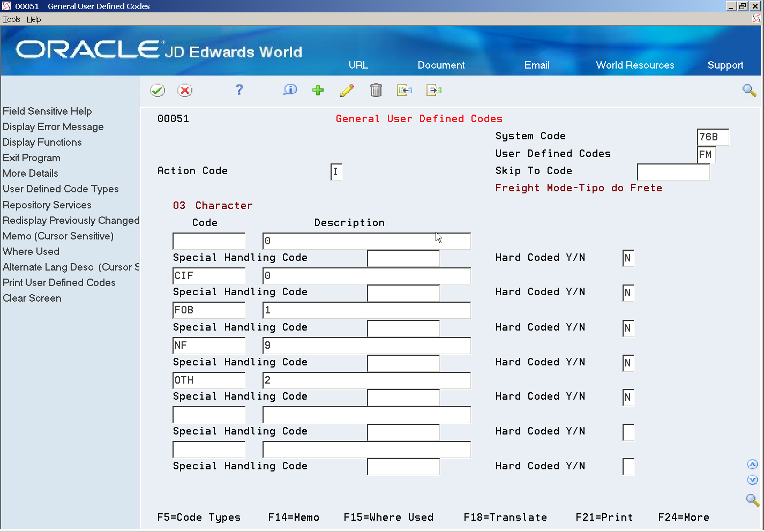This screenshot has width=764, height=532.
Task: Open Memo (Cursor Sensitive)
Action: [x=58, y=236]
